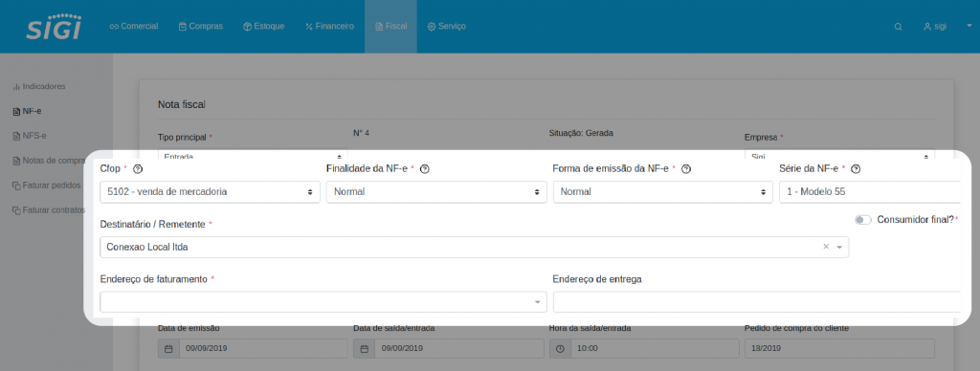The image size is (980, 371).
Task: Open the Estoque menu
Action: click(x=264, y=26)
